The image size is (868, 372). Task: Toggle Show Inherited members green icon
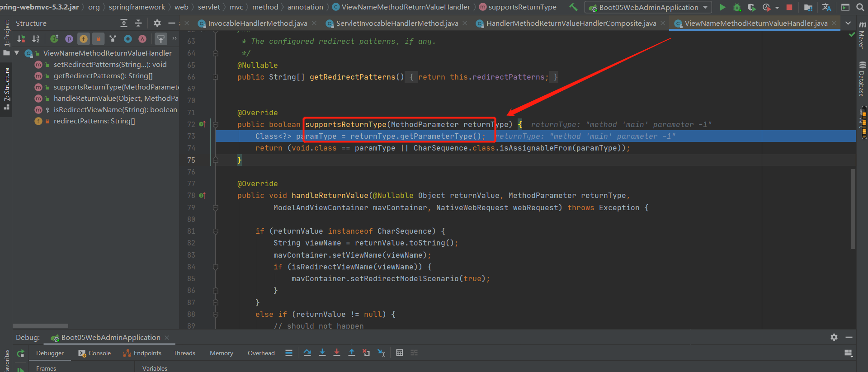tap(54, 39)
